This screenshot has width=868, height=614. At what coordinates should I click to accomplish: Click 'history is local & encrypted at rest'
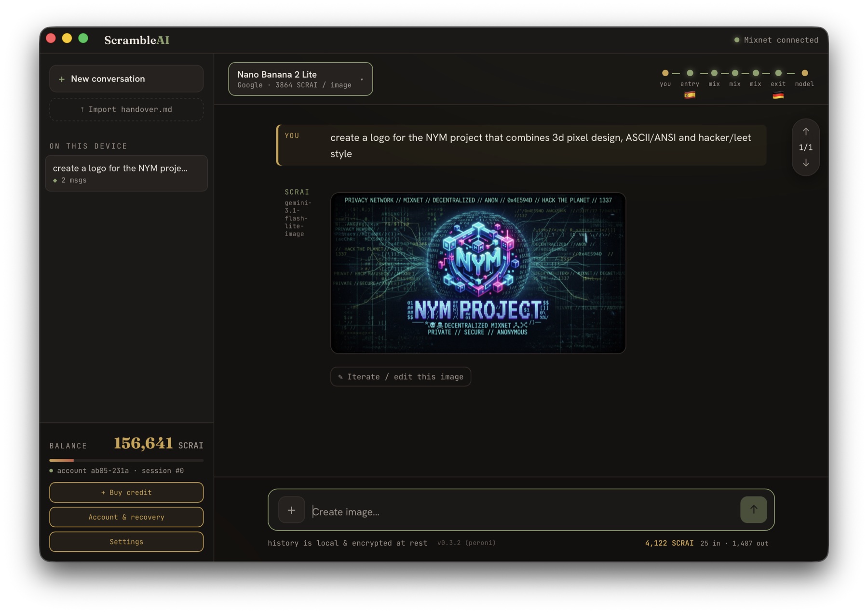pyautogui.click(x=348, y=543)
